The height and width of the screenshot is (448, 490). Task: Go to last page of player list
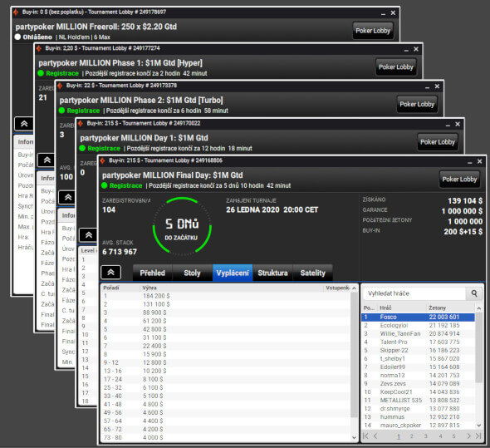(x=478, y=436)
